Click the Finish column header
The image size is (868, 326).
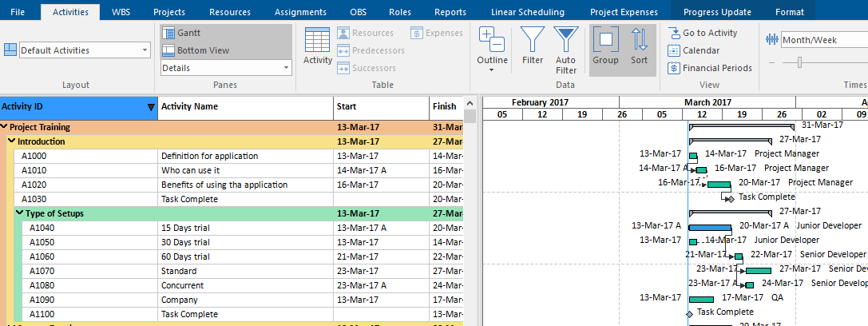click(446, 107)
